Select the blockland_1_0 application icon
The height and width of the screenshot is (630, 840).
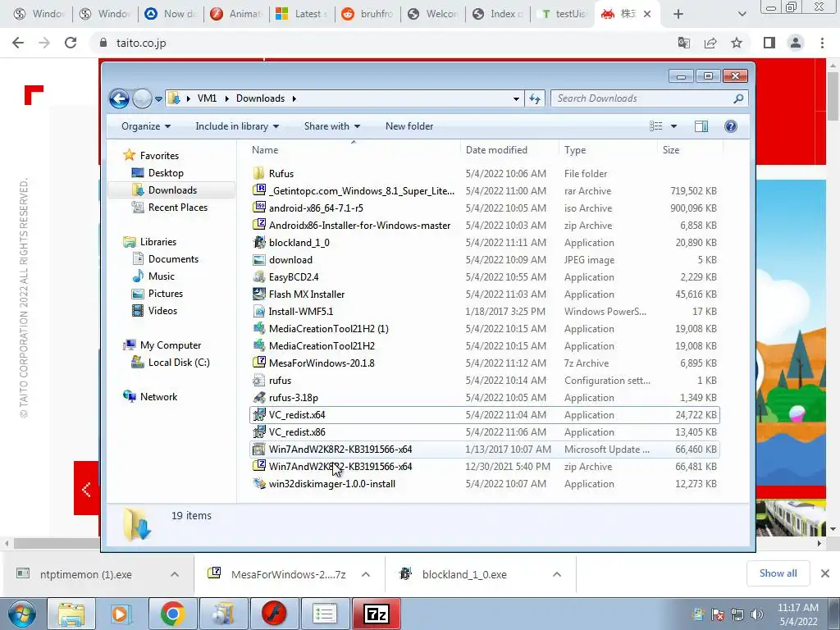pyautogui.click(x=258, y=243)
